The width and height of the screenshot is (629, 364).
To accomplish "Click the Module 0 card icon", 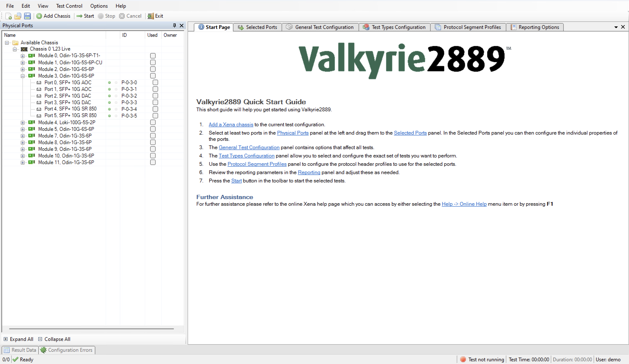I will pyautogui.click(x=32, y=55).
